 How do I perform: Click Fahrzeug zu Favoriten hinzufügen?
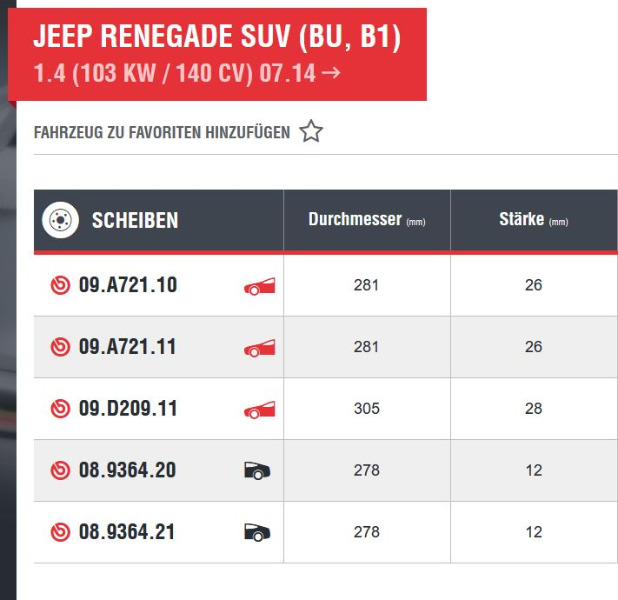(162, 132)
